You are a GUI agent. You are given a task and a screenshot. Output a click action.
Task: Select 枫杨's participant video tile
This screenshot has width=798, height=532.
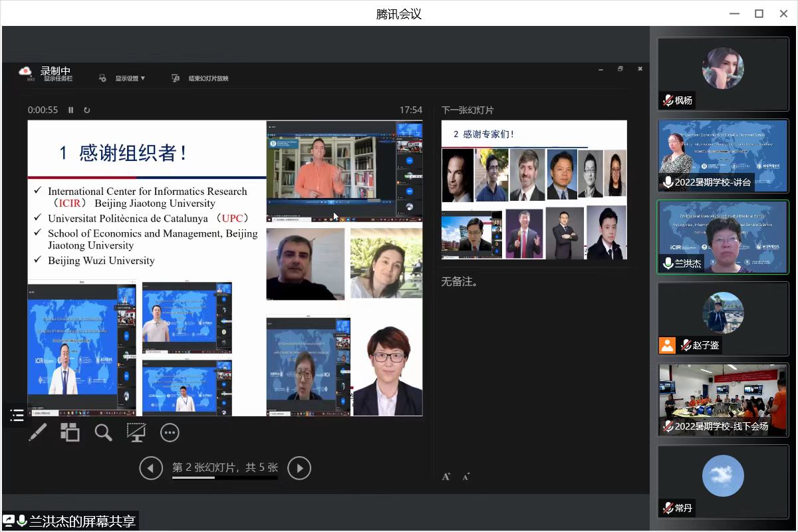coord(723,74)
